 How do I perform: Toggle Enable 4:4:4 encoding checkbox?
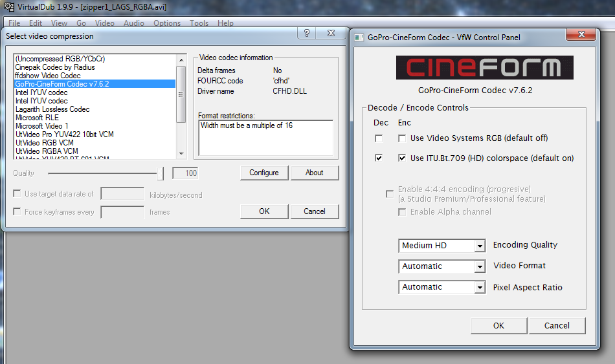(x=390, y=194)
